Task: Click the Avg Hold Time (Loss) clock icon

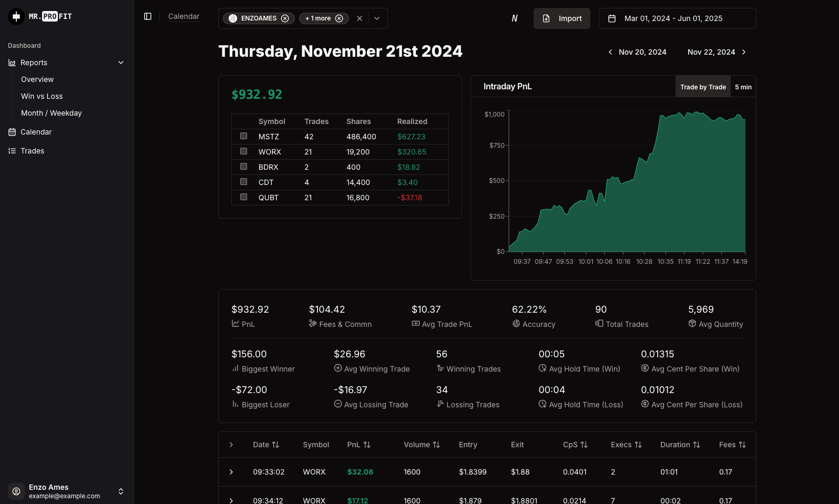Action: [543, 404]
